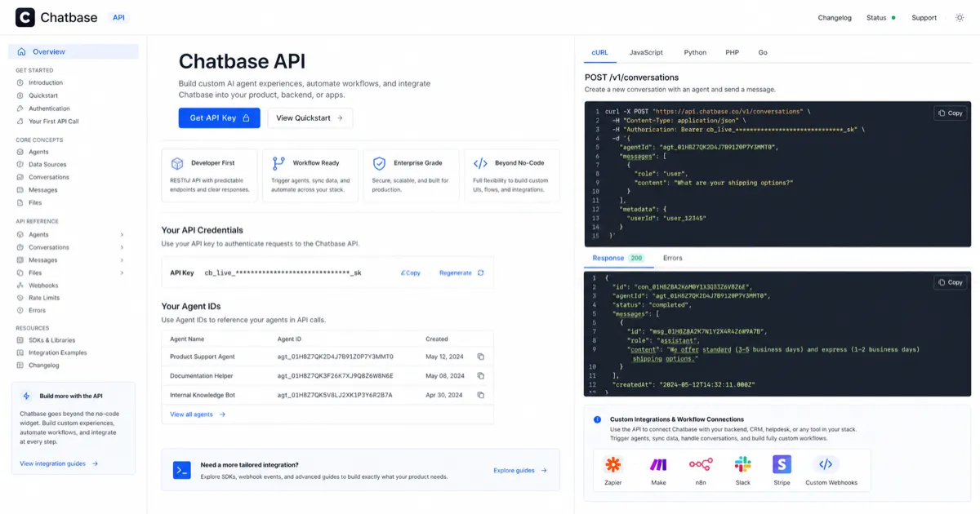The height and width of the screenshot is (514, 980).
Task: Switch to the Python tab
Action: [x=694, y=51]
